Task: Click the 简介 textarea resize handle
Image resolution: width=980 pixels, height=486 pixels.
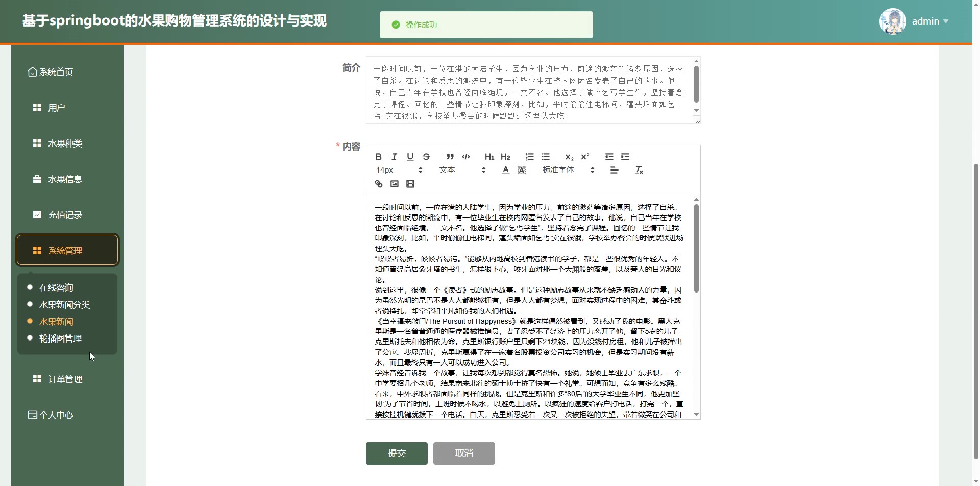Action: (697, 119)
